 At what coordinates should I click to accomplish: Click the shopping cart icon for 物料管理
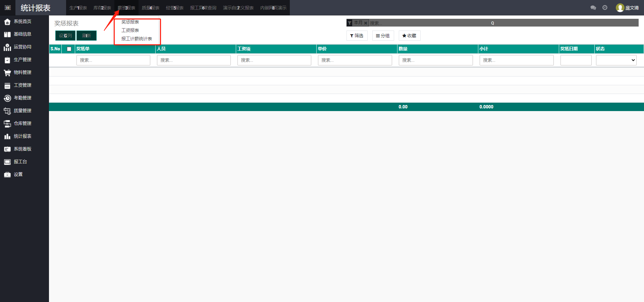tap(7, 73)
